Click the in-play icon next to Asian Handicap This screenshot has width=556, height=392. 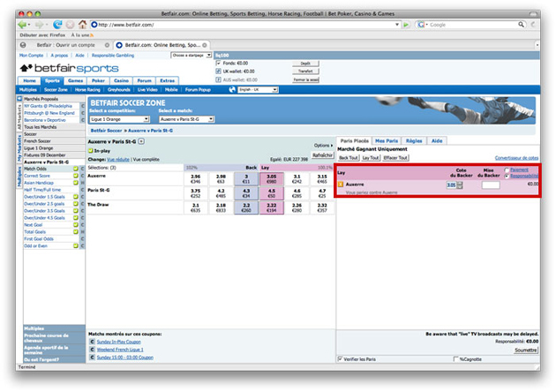coord(76,183)
